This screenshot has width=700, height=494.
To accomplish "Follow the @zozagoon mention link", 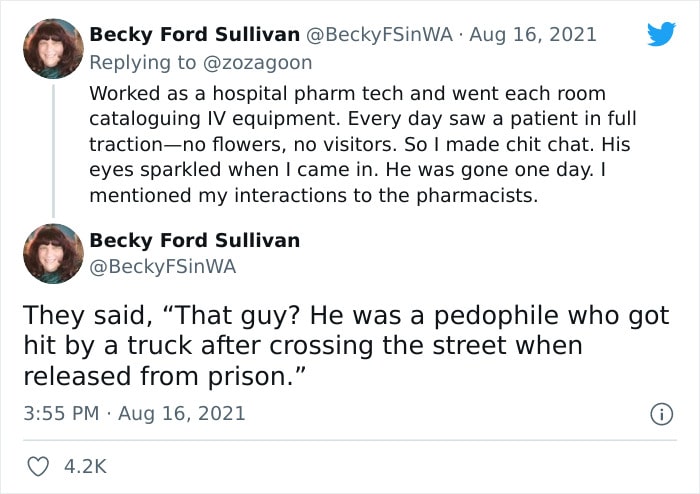I will click(x=258, y=62).
